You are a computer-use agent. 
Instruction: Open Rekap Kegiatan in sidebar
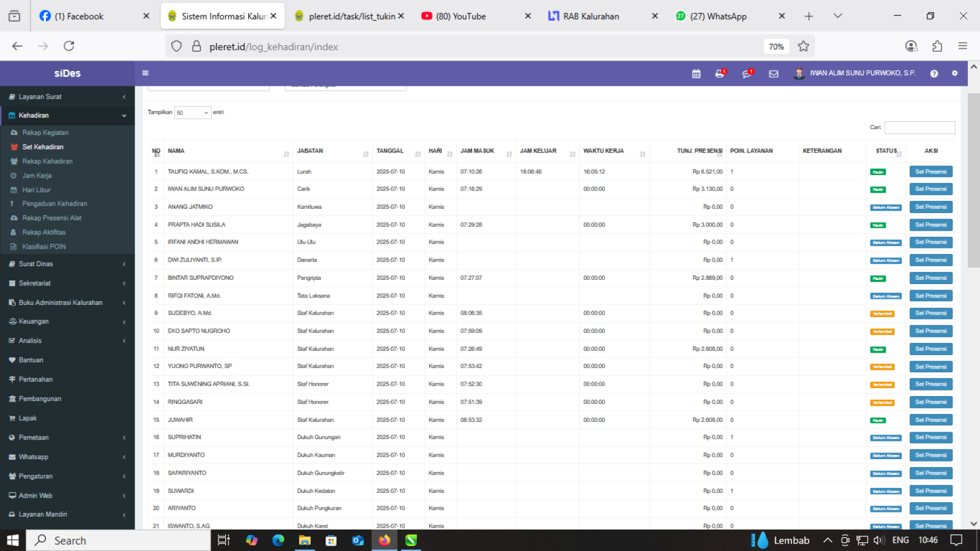(45, 132)
